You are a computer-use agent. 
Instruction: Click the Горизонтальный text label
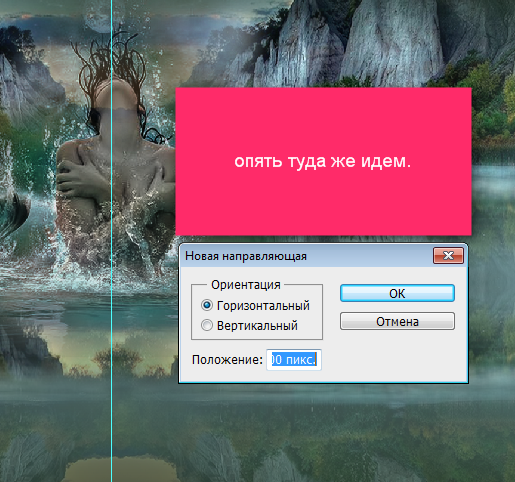(263, 305)
